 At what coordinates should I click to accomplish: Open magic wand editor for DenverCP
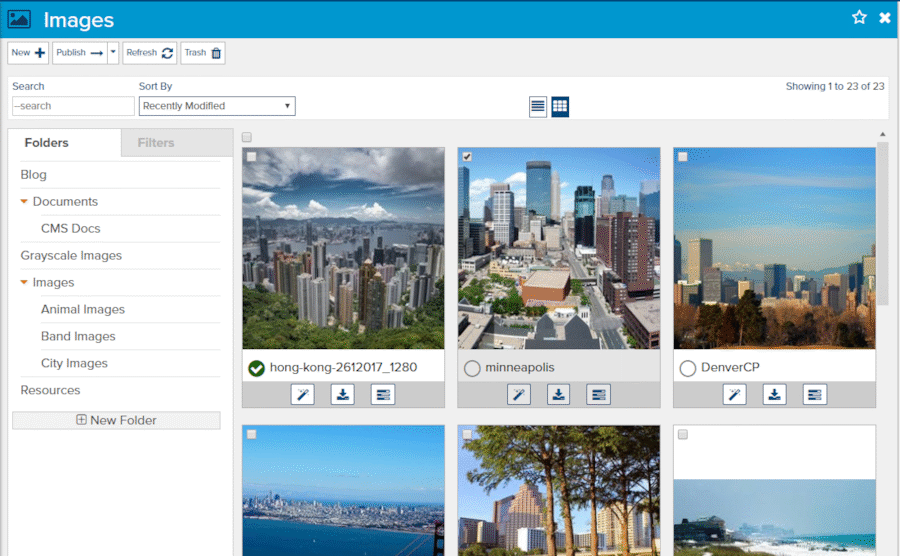pos(735,395)
